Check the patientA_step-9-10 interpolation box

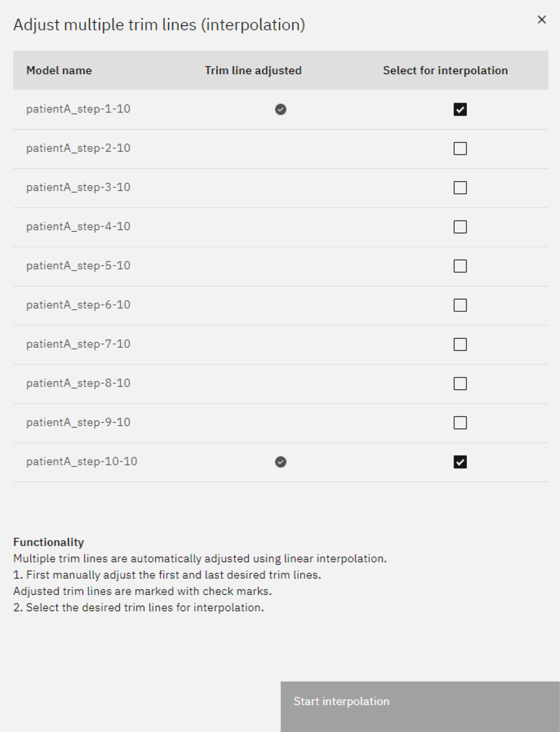click(x=460, y=423)
